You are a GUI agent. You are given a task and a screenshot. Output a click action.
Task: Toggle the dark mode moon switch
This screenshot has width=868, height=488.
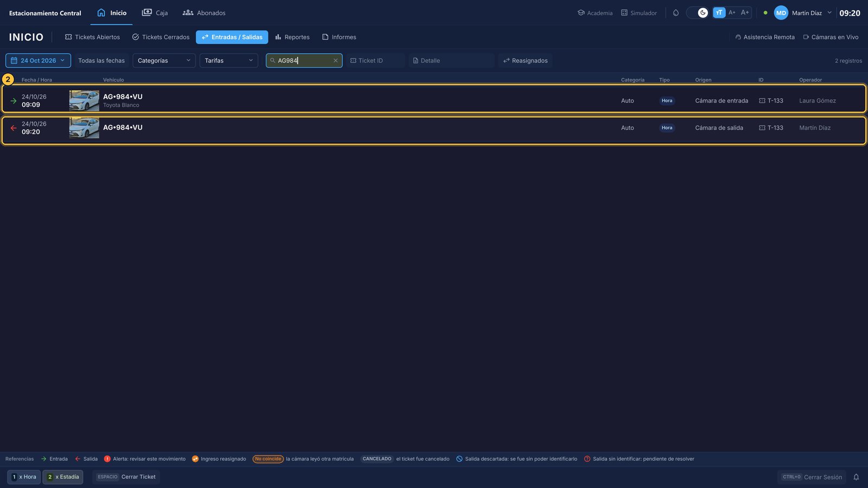click(x=697, y=12)
